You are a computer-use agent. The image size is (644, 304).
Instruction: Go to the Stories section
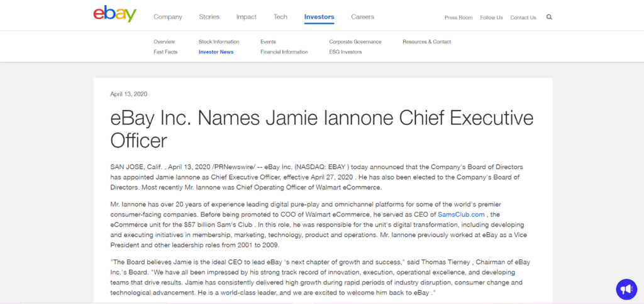pos(209,17)
